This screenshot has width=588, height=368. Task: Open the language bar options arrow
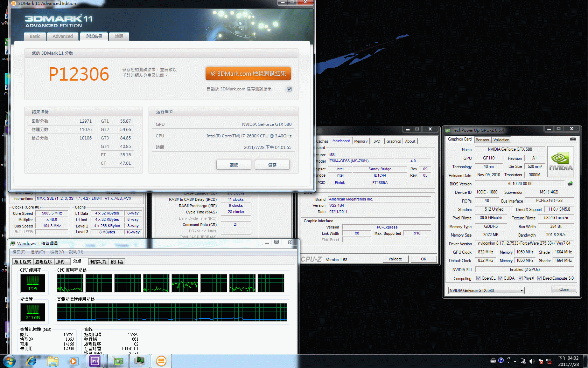[509, 362]
